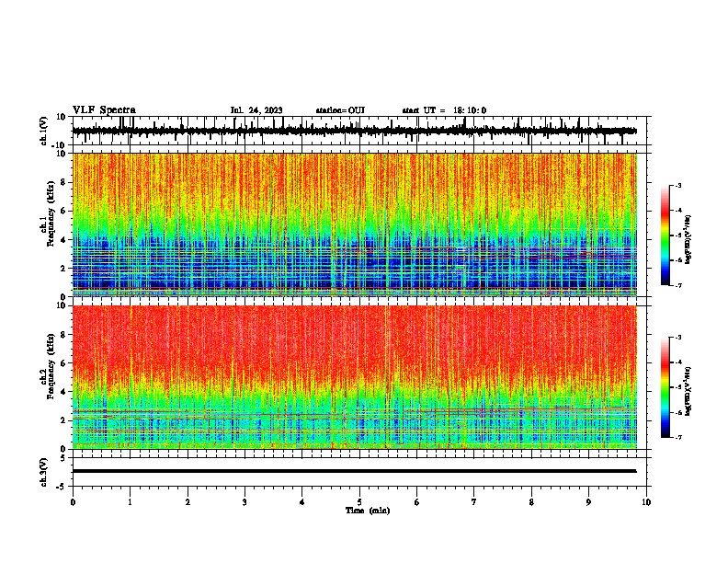Select the 'Jul 24, 2023' date text
The width and height of the screenshot is (728, 563).
tap(256, 110)
